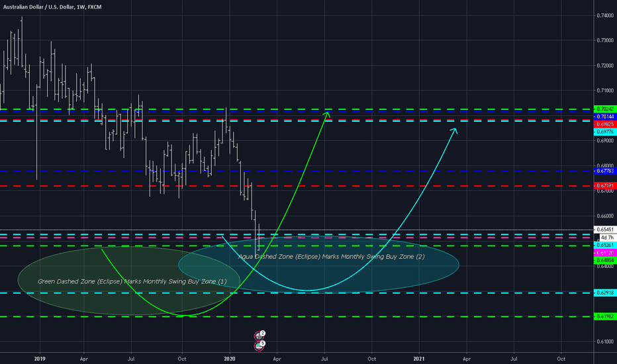Viewport: 617px width, 364px height.
Task: Click the 0.69000 price scale value
Action: (x=605, y=140)
